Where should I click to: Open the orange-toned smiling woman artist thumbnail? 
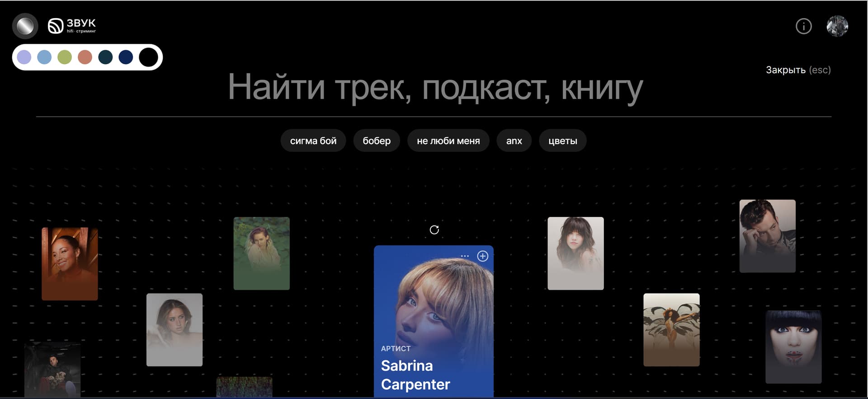(x=70, y=263)
